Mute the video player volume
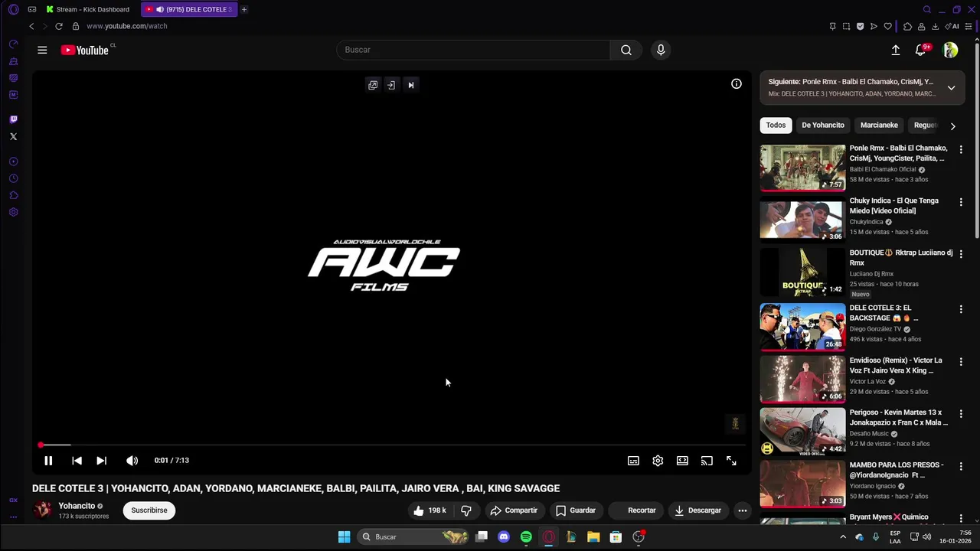This screenshot has height=551, width=980. coord(132,461)
